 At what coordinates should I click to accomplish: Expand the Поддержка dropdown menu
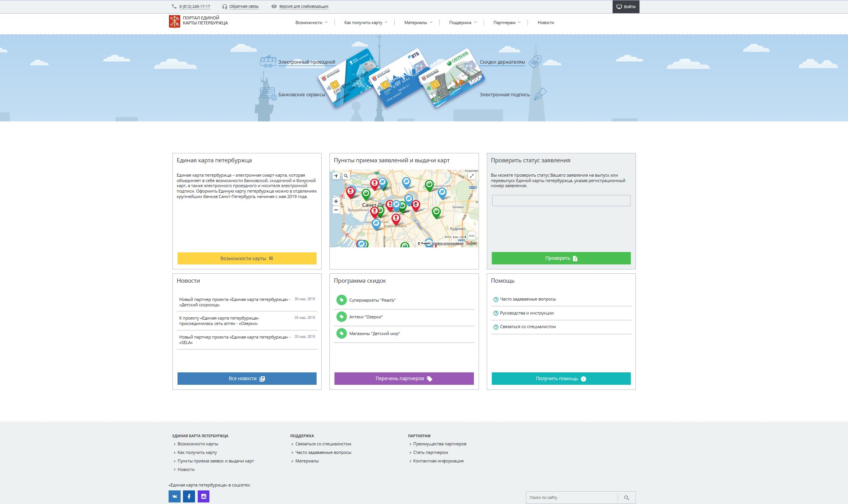[463, 23]
